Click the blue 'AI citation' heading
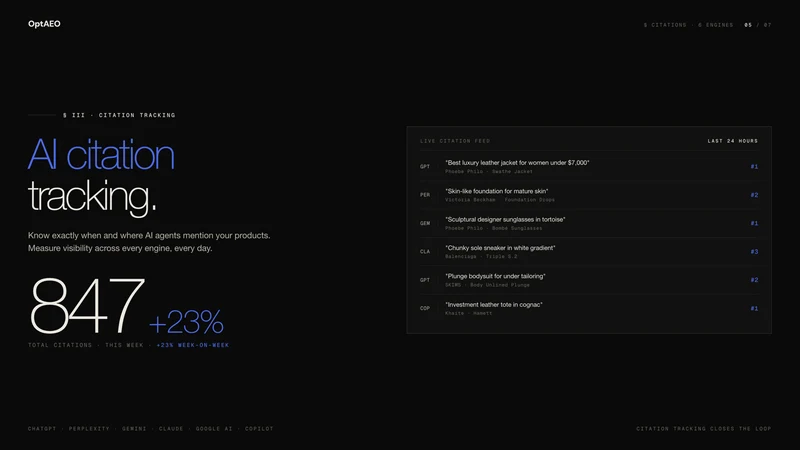Viewport: 800px width, 450px height. pyautogui.click(x=101, y=155)
